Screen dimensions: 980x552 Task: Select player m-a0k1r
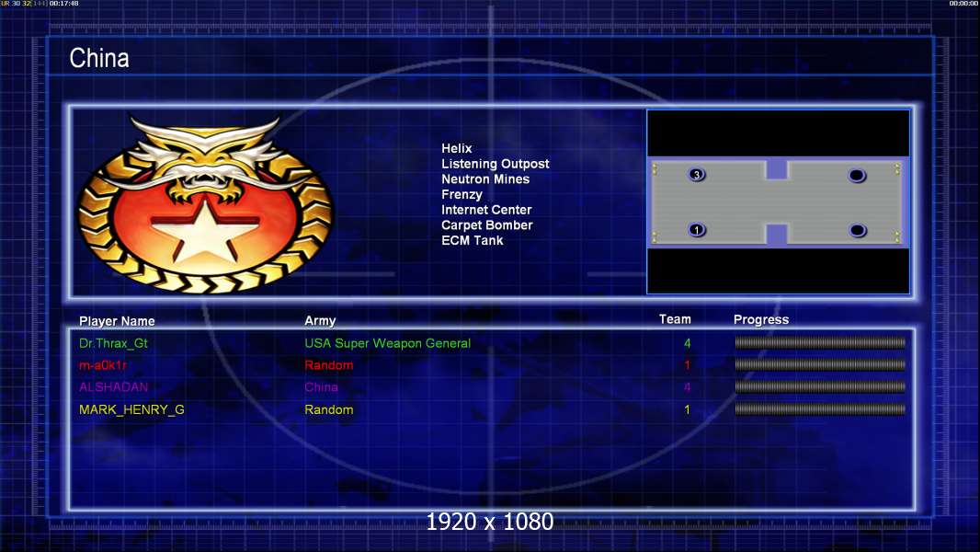[x=102, y=365]
